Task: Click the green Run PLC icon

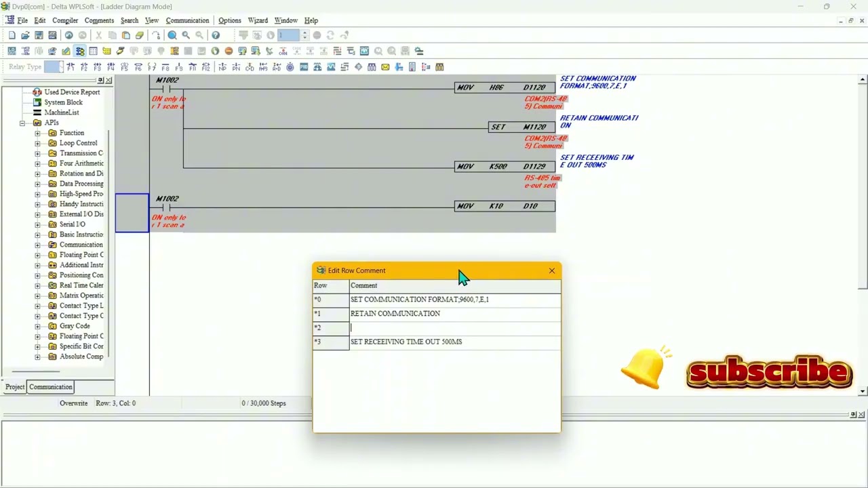Action: pyautogui.click(x=215, y=51)
